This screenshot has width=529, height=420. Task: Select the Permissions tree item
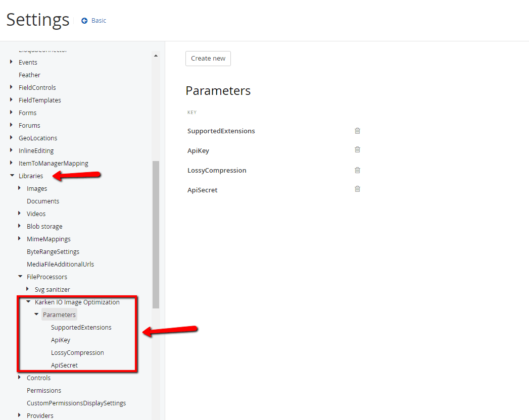44,391
